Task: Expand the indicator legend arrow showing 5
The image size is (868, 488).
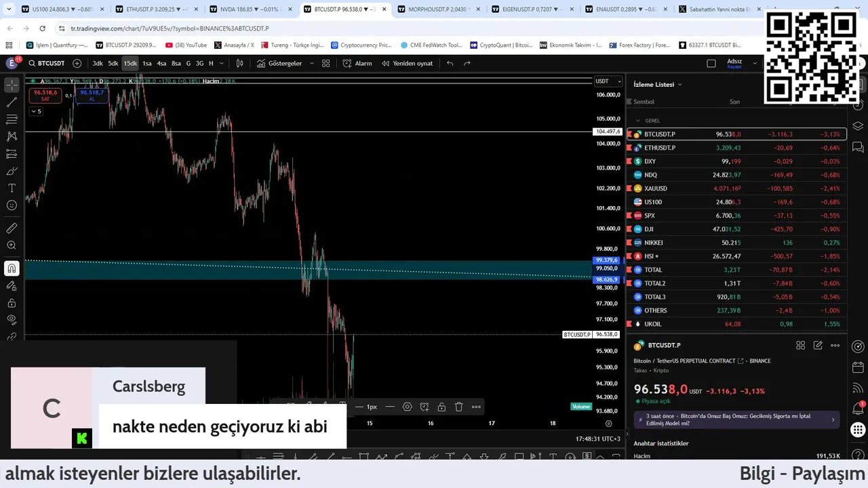Action: 36,111
